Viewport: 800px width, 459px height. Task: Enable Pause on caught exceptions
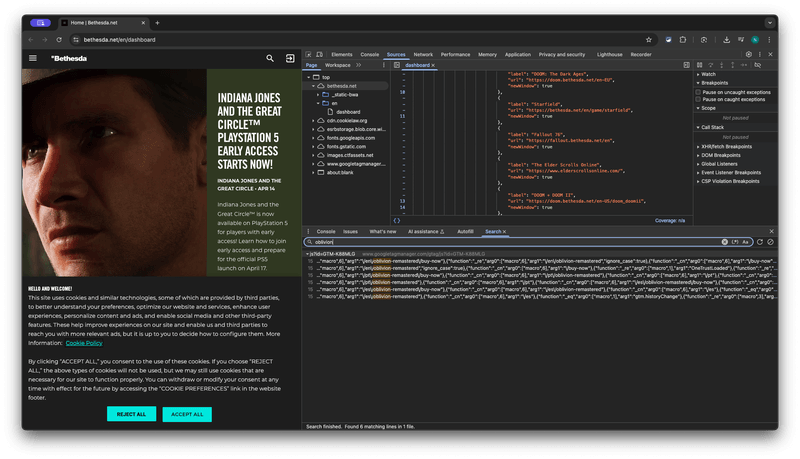(699, 100)
